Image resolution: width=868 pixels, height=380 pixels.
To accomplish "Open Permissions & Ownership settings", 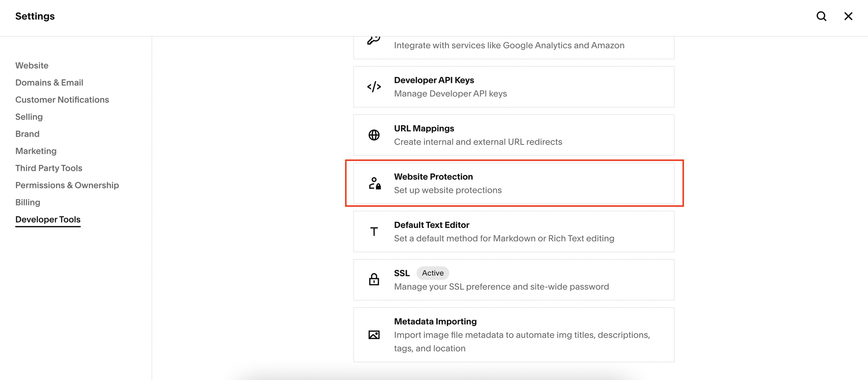I will [x=67, y=185].
